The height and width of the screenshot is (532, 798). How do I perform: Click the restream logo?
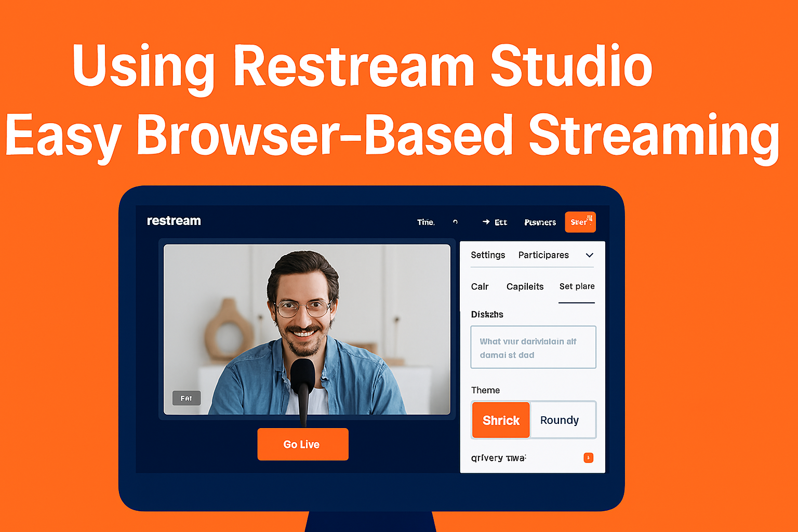tap(174, 220)
